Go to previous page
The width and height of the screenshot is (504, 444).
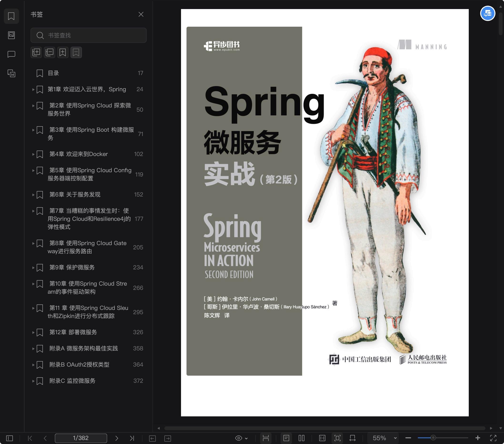(45, 438)
